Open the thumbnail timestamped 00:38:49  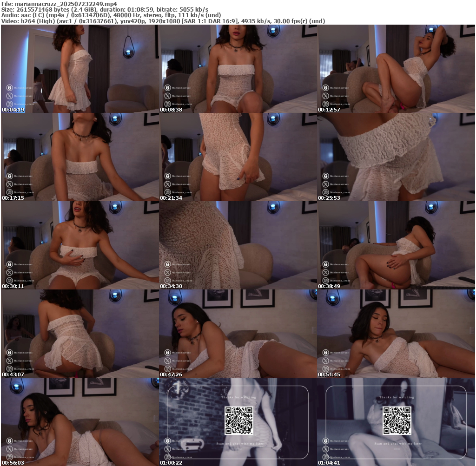click(396, 245)
